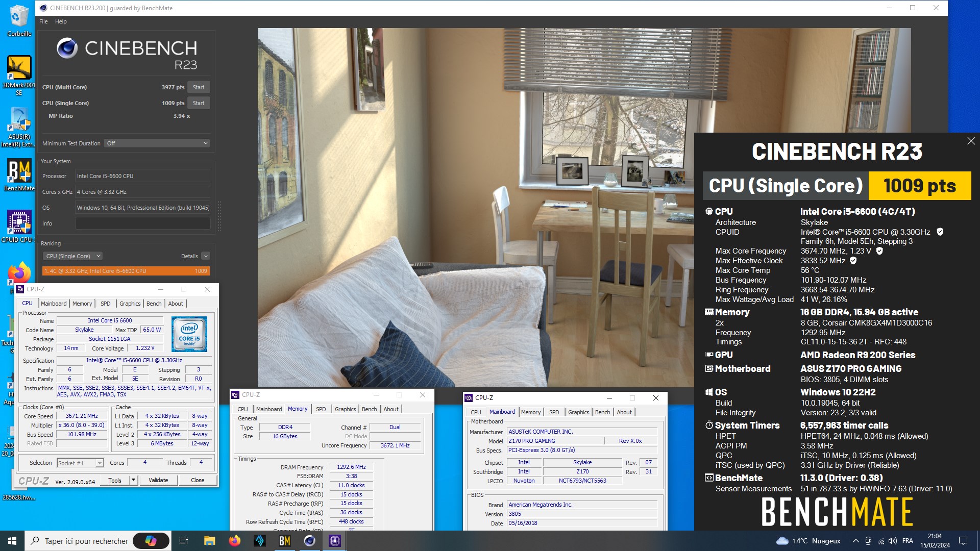980x551 pixels.
Task: Click the Validate button in CPU-Z
Action: [x=158, y=480]
